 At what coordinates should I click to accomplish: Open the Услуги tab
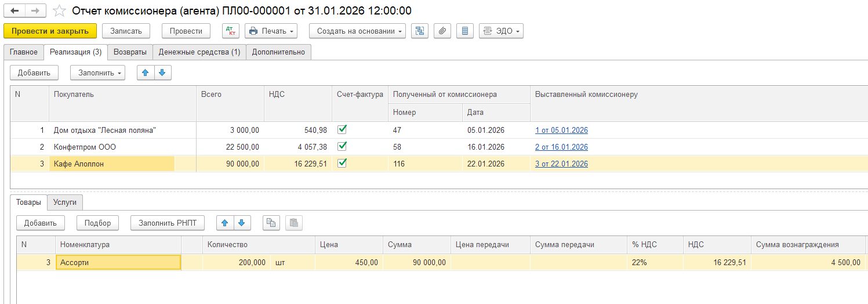pyautogui.click(x=65, y=202)
